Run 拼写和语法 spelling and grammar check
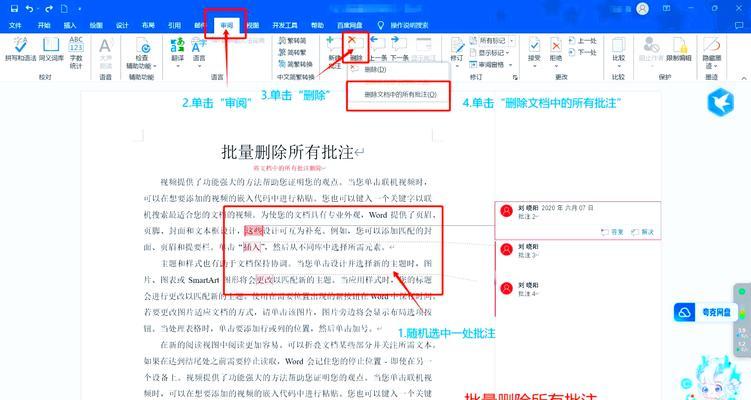This screenshot has height=400, width=751. (x=20, y=49)
